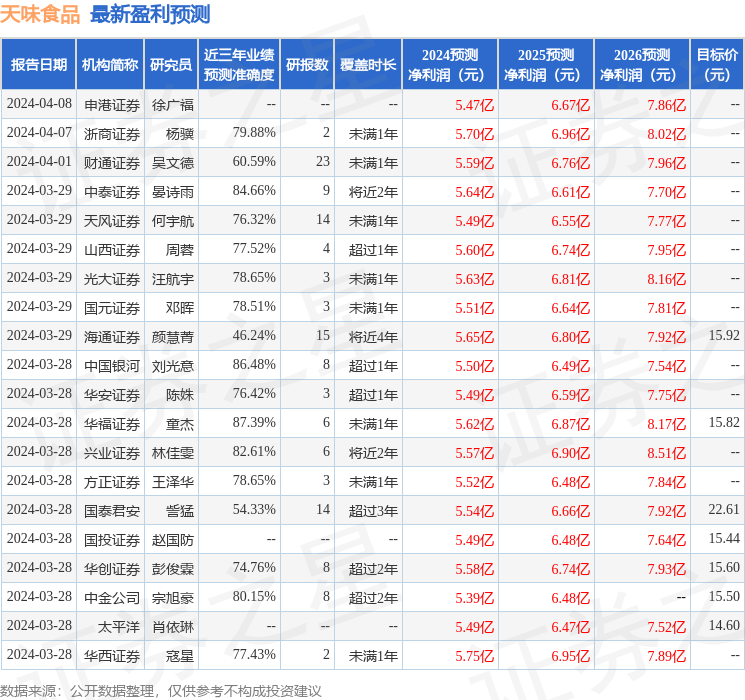Click coverage cell 超过3年
This screenshot has height=700, width=745.
pos(373,511)
